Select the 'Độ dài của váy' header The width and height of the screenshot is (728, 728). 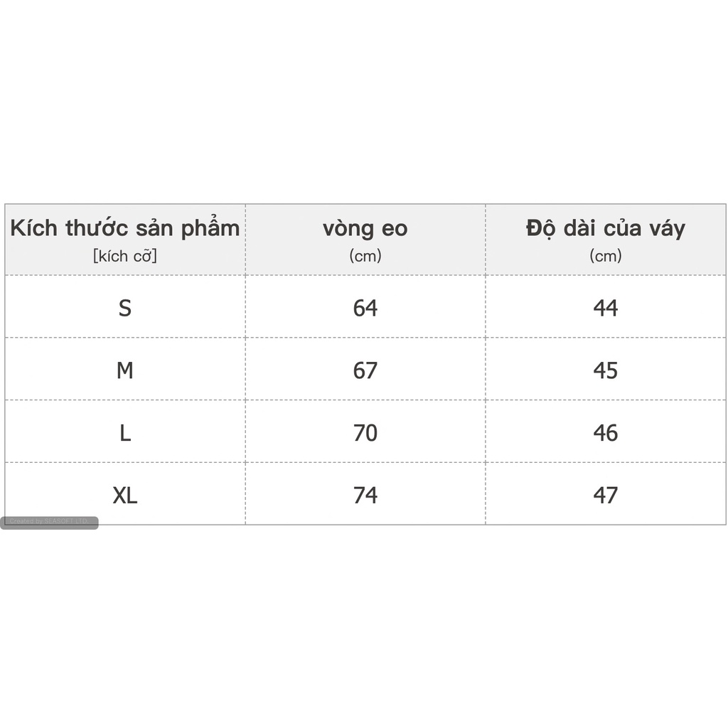[606, 229]
